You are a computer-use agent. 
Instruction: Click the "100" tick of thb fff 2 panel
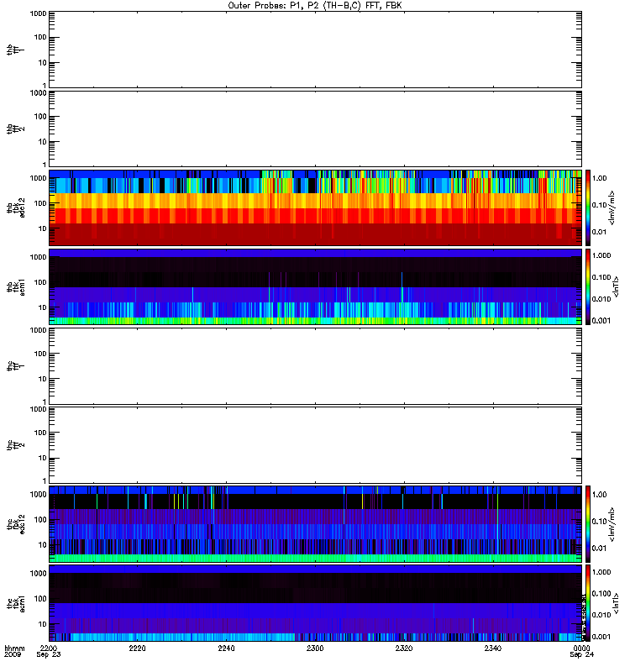pyautogui.click(x=40, y=117)
